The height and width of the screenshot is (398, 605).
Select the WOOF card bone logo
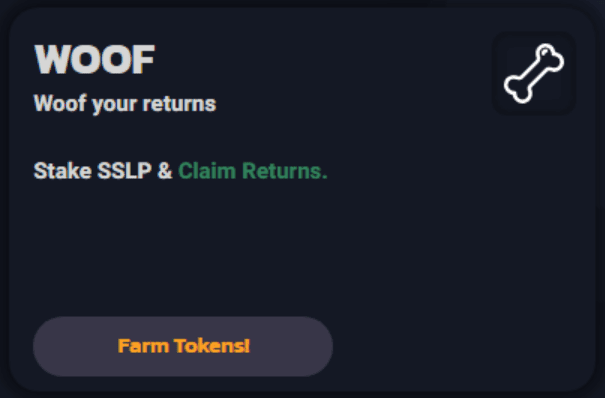(534, 73)
